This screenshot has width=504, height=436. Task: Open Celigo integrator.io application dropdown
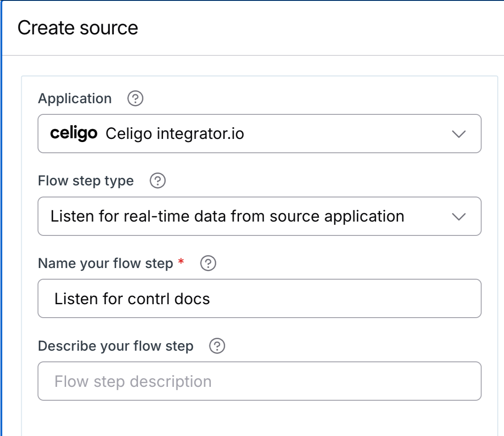[260, 134]
